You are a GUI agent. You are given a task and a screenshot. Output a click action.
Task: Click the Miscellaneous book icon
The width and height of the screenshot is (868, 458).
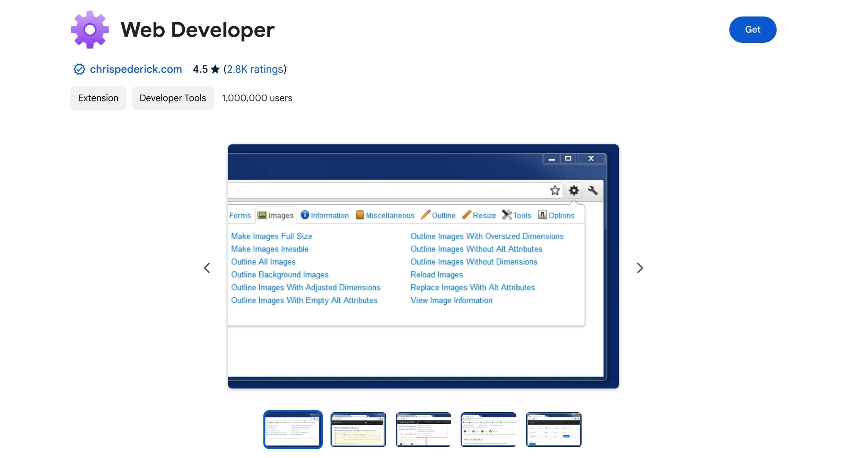coord(360,215)
